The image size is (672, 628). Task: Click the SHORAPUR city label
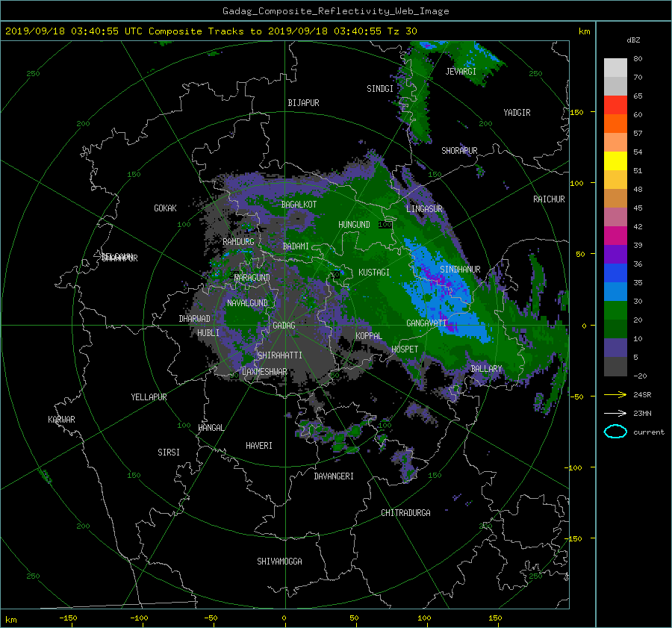(x=459, y=151)
